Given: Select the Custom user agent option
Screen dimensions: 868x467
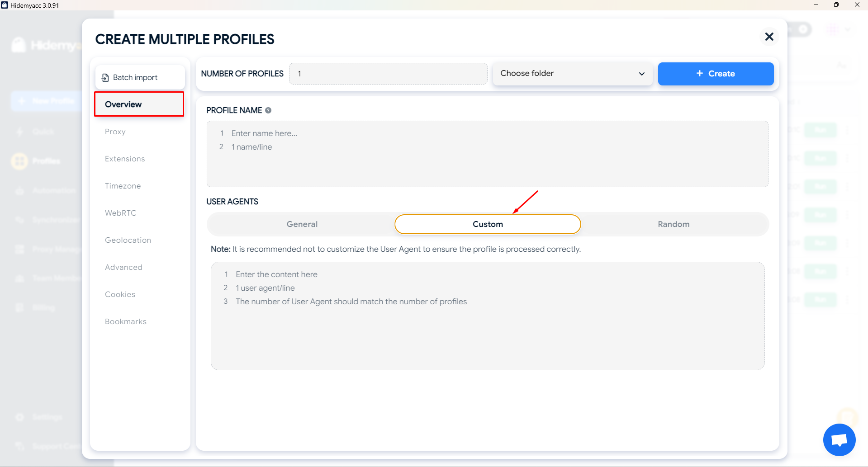Looking at the screenshot, I should tap(487, 224).
